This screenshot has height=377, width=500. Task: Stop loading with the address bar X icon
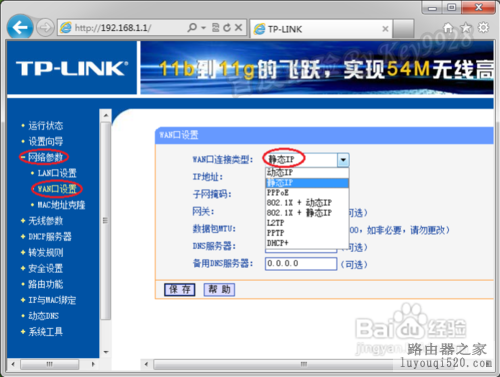coord(238,27)
